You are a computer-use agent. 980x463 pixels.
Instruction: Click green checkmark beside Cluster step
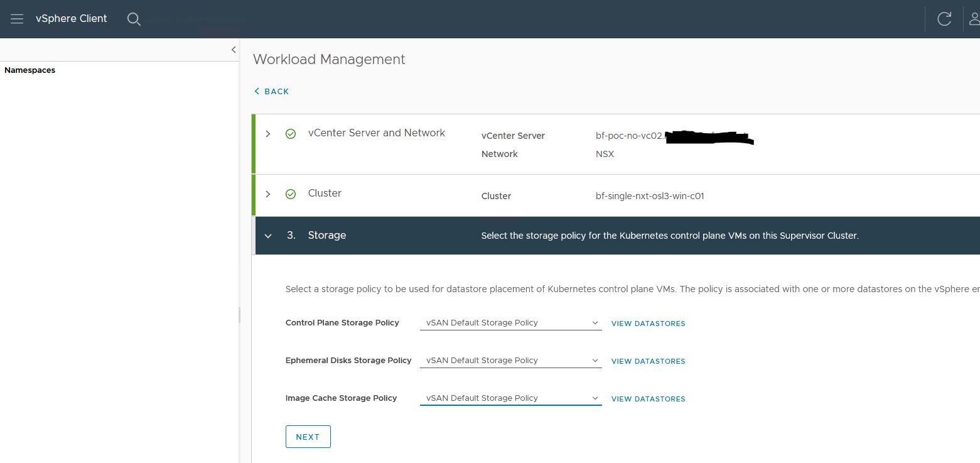(x=291, y=194)
